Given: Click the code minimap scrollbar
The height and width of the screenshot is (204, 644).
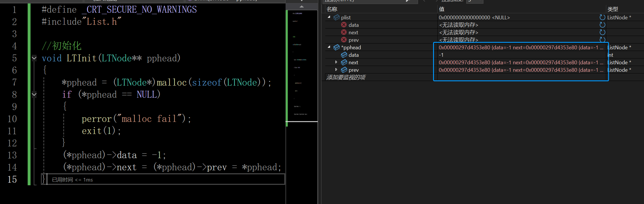Looking at the screenshot, I should point(302,66).
